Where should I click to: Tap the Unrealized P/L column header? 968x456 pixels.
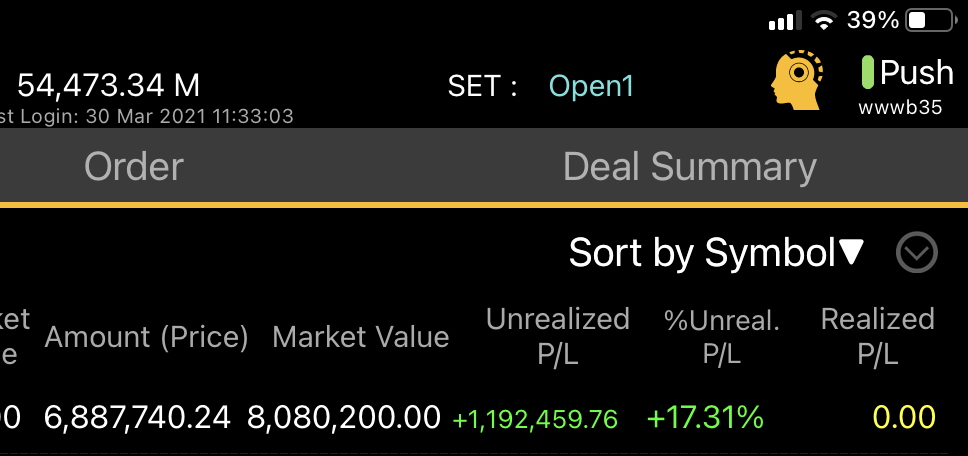tap(557, 336)
